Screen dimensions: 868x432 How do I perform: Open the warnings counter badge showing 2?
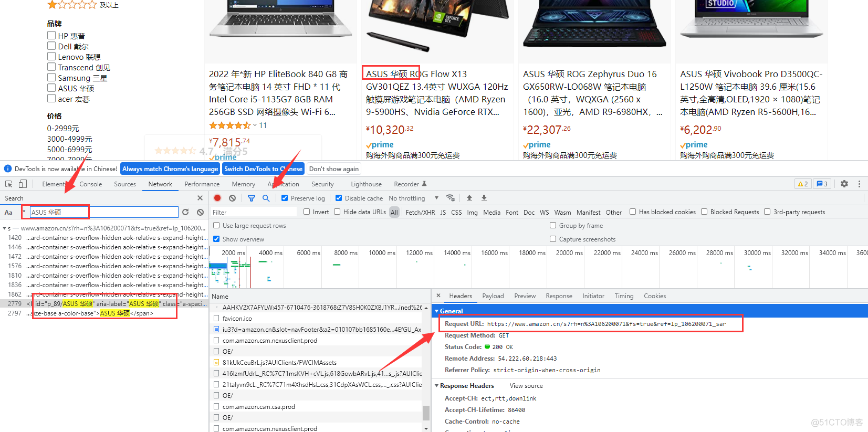pyautogui.click(x=803, y=184)
